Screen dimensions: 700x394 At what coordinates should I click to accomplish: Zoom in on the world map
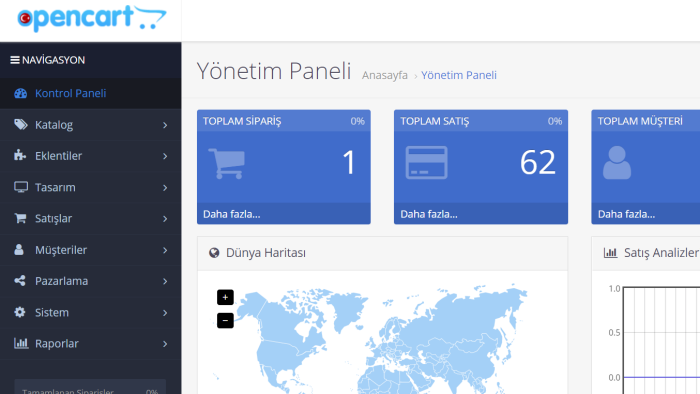(225, 297)
